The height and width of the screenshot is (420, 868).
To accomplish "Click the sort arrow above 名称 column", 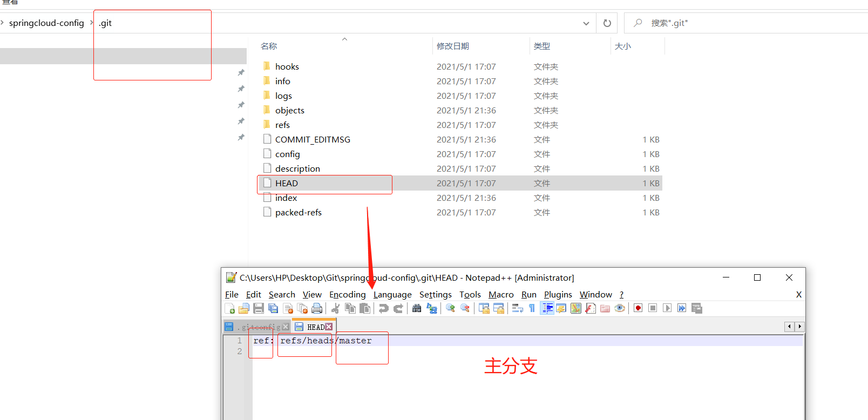I will click(x=344, y=39).
